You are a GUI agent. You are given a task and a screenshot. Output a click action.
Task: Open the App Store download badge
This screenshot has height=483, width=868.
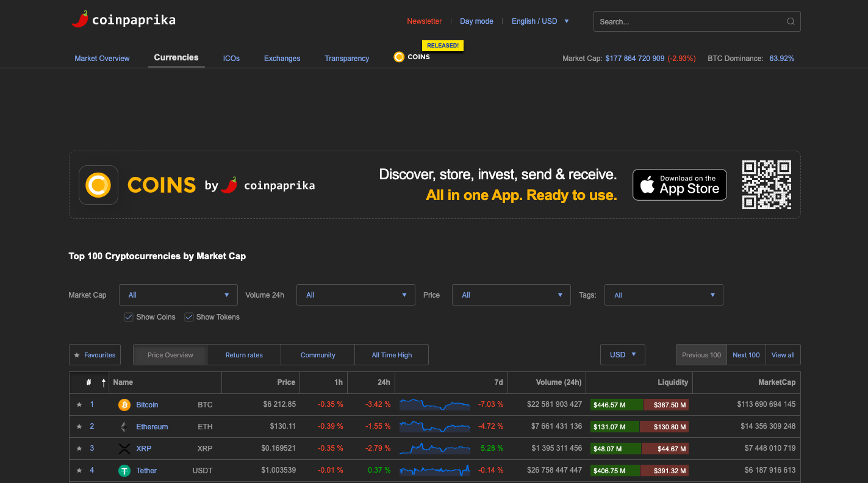point(680,185)
